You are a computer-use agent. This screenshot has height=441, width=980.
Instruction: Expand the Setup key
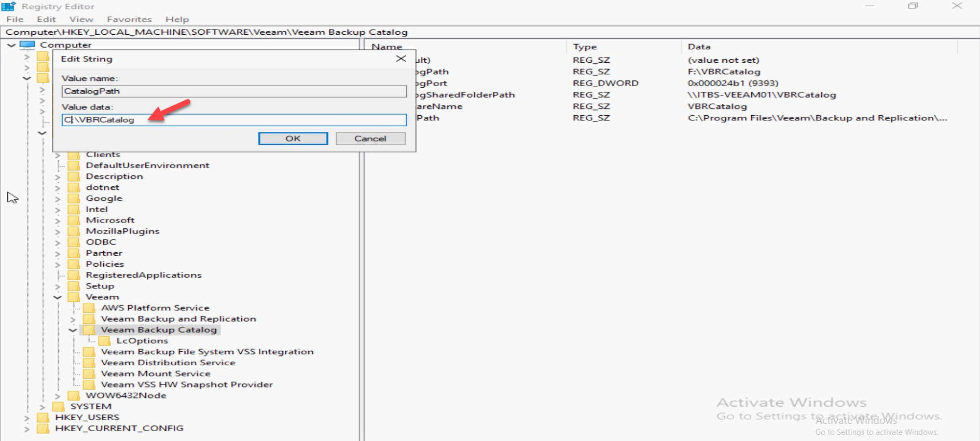click(x=58, y=286)
